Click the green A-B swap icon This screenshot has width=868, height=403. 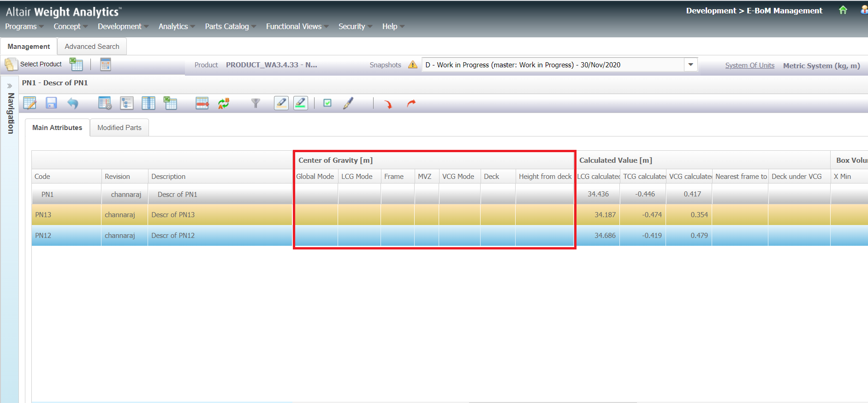point(224,103)
